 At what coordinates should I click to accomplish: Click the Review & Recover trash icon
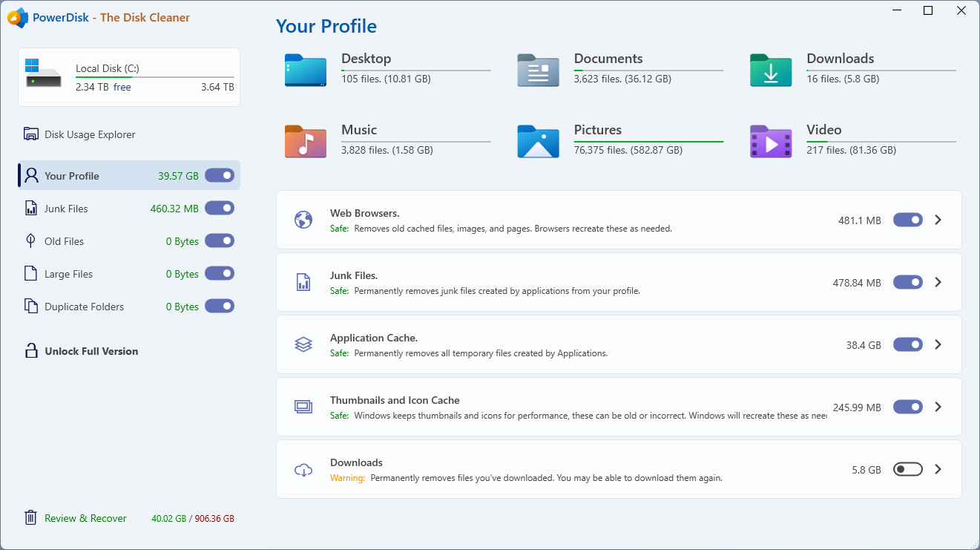point(30,518)
